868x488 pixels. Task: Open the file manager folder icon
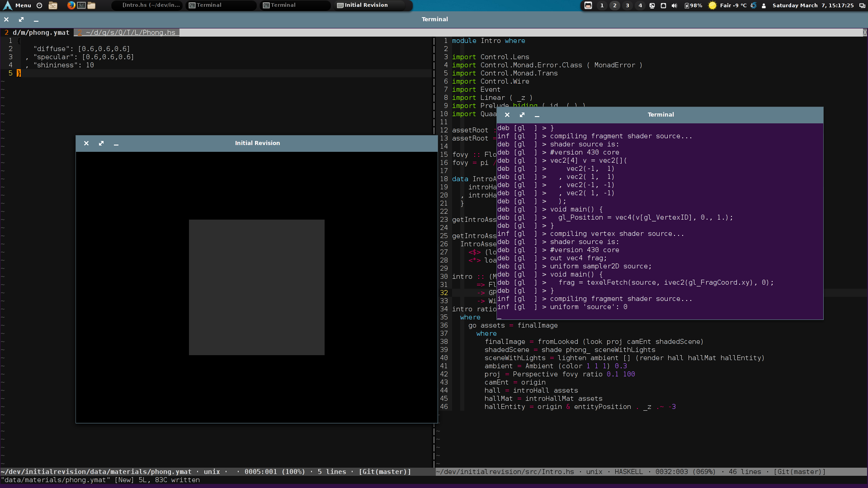tap(91, 5)
